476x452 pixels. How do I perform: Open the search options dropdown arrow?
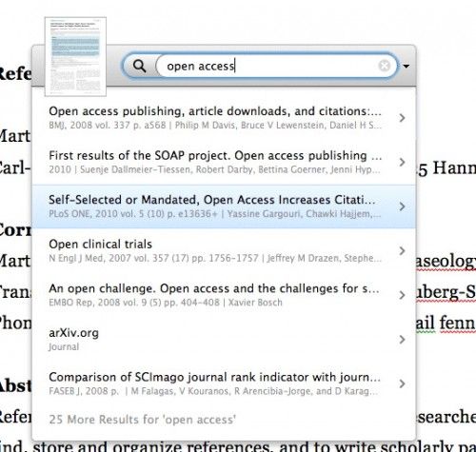[x=407, y=67]
